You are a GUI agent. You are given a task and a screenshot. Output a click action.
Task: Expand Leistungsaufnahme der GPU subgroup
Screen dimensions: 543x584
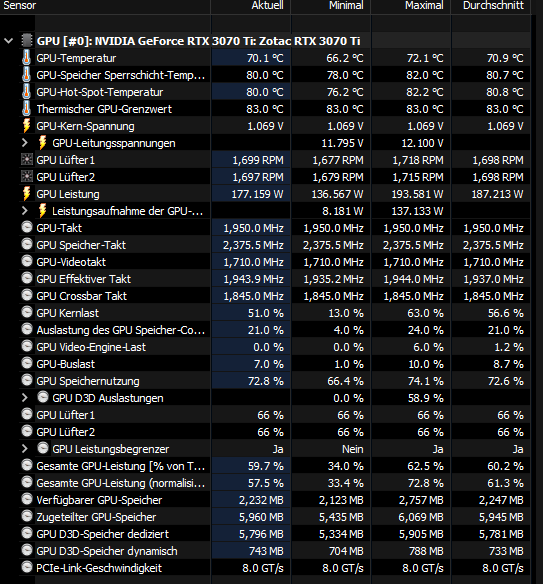(25, 211)
